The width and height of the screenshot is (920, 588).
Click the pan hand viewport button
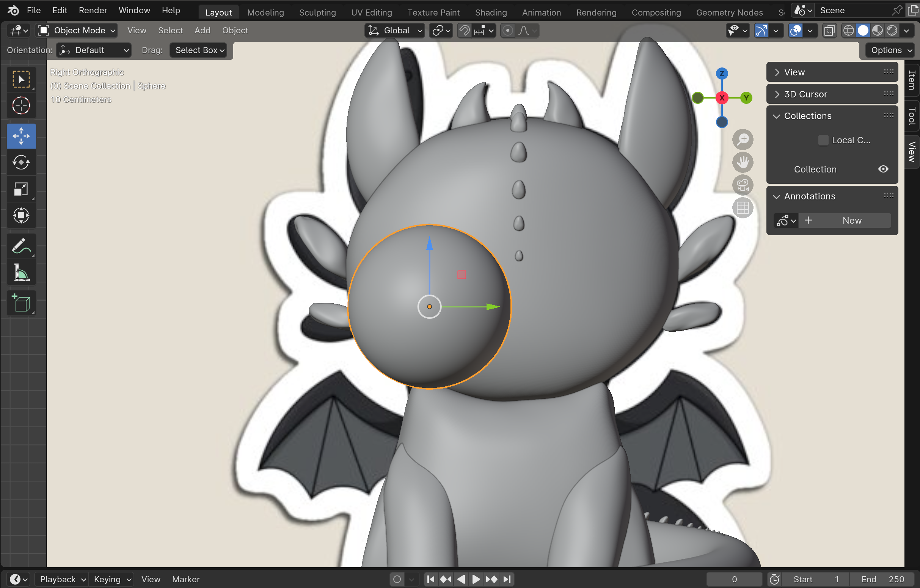tap(743, 162)
